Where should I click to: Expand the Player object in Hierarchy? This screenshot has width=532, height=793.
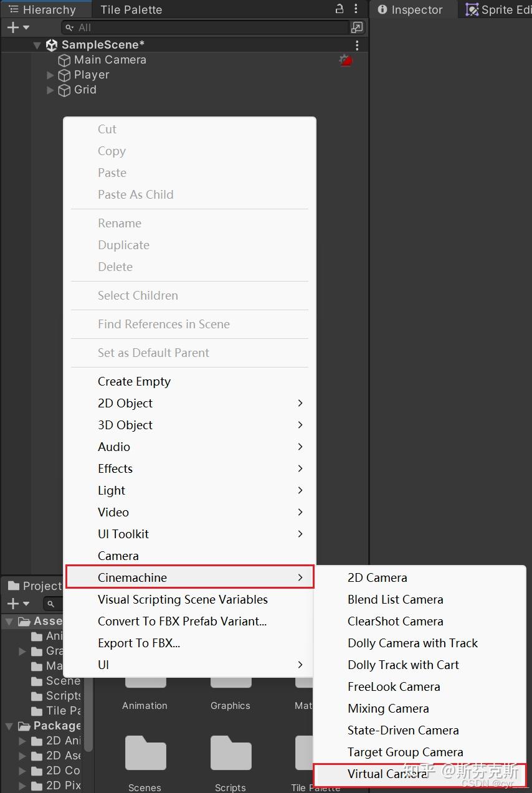50,75
